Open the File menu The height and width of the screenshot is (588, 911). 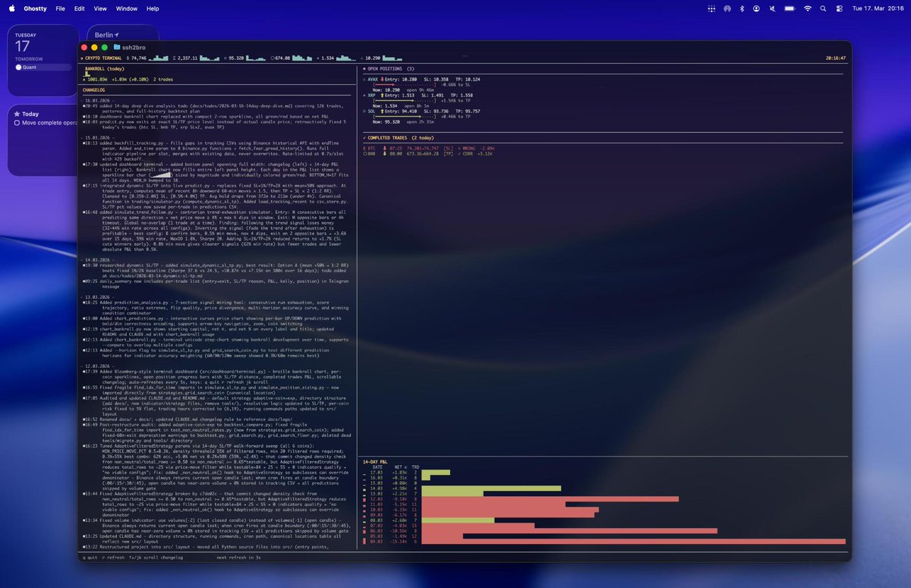60,8
